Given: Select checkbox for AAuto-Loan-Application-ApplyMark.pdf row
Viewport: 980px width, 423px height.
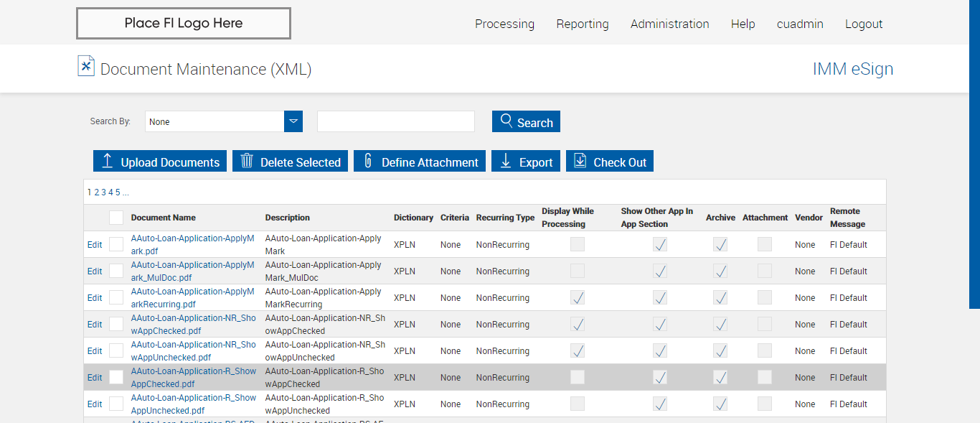Looking at the screenshot, I should 116,244.
